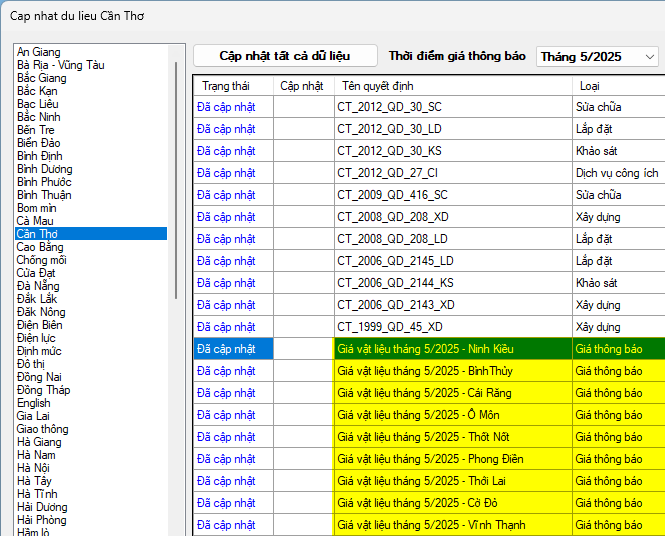Click the CT_1999_QD_45_XD row cell

(x=453, y=327)
